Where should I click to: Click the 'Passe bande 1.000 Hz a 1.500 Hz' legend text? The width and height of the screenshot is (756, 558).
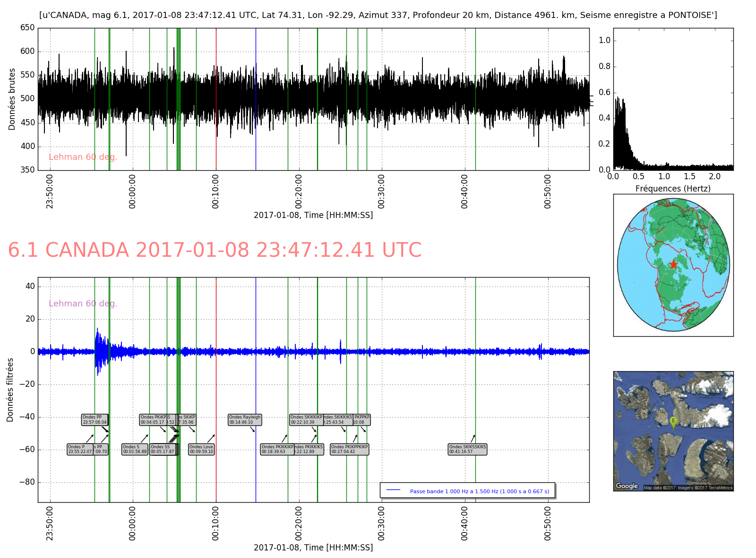point(479,491)
